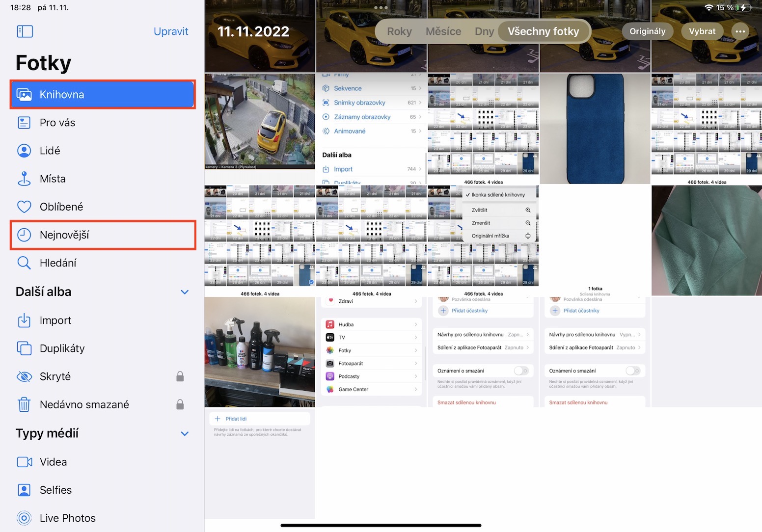Select the Nejnovější sidebar label

pos(64,235)
